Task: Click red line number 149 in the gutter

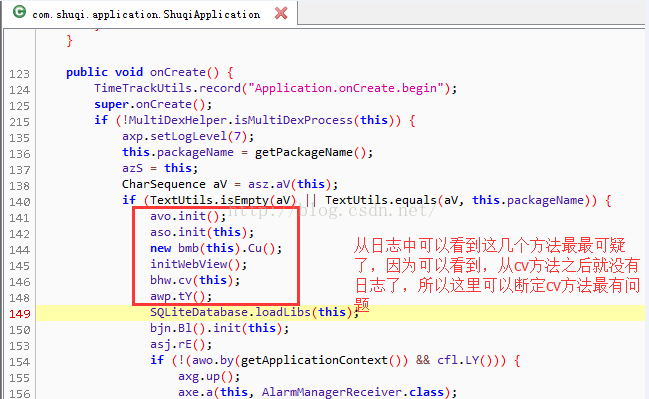Action: point(20,314)
